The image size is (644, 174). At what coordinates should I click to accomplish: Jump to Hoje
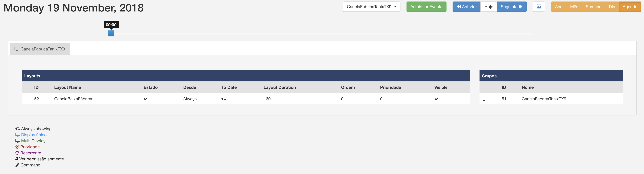pos(488,7)
